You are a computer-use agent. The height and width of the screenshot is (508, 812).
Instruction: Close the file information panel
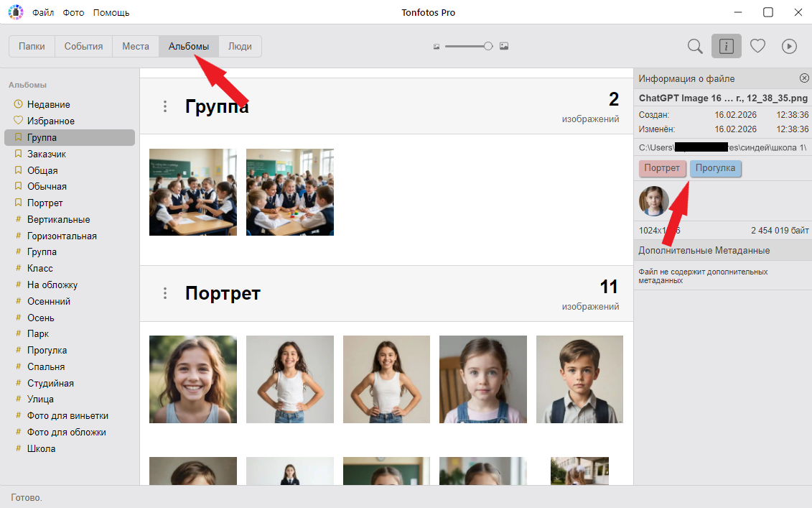[804, 78]
